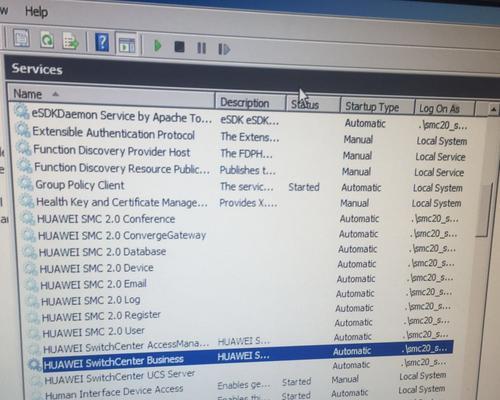Select Health Key and Certificate Manage... service
The width and height of the screenshot is (500, 400).
[122, 202]
